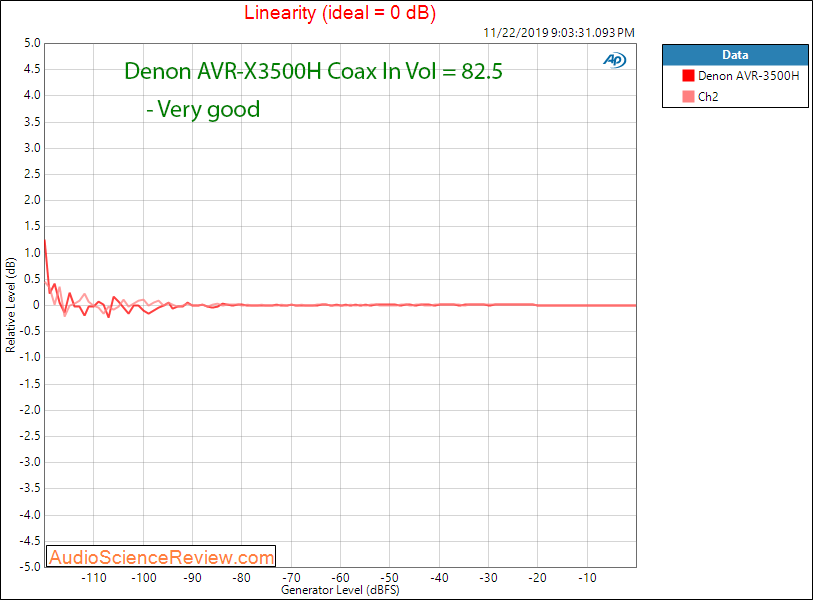Click the timestamp 11/22/2019 9:03:31.093 PM
813x600 pixels.
click(x=559, y=33)
